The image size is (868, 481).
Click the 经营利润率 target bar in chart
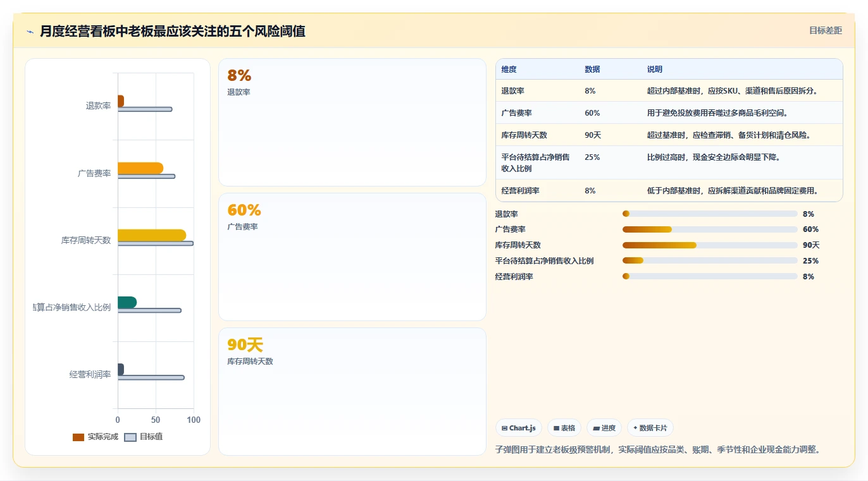(151, 377)
